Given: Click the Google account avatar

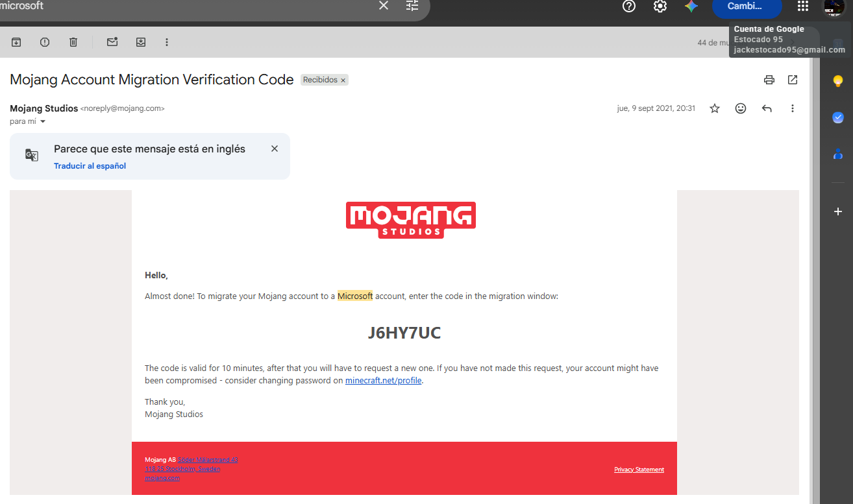Looking at the screenshot, I should [834, 6].
